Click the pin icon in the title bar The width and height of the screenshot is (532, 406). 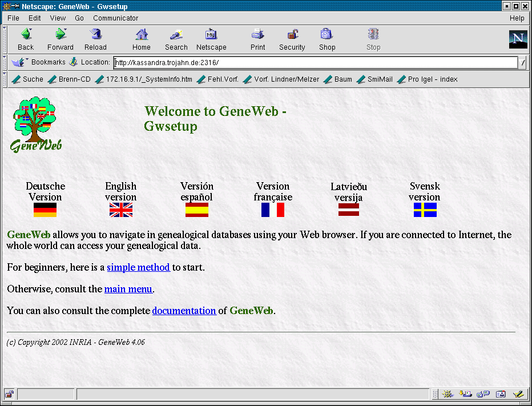click(15, 6)
